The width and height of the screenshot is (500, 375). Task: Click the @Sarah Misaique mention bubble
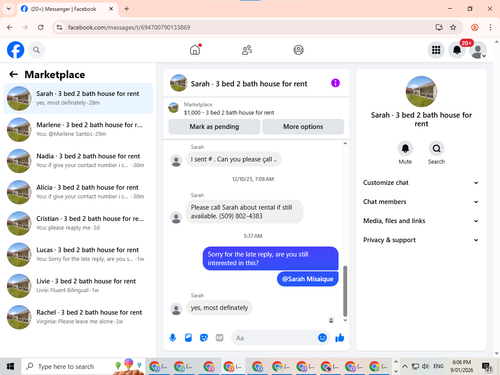click(308, 279)
